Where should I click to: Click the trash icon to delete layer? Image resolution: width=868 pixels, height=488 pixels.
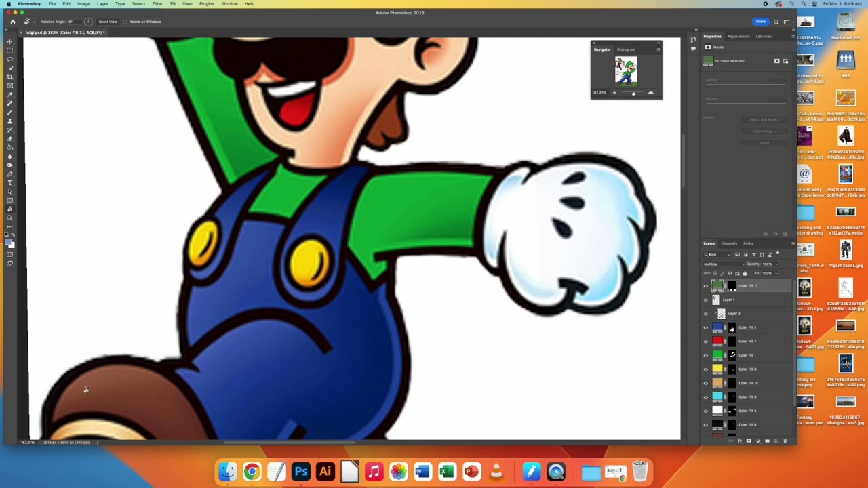pos(785,441)
